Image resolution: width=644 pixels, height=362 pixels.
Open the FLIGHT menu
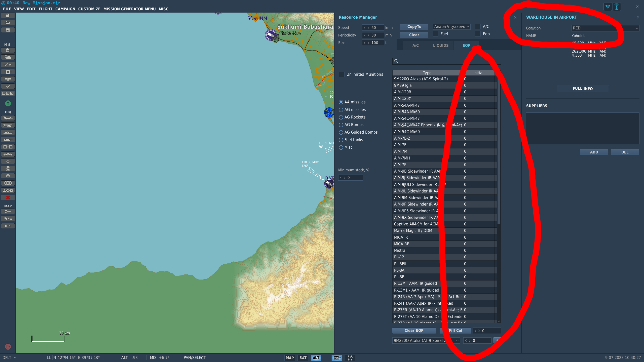46,9
